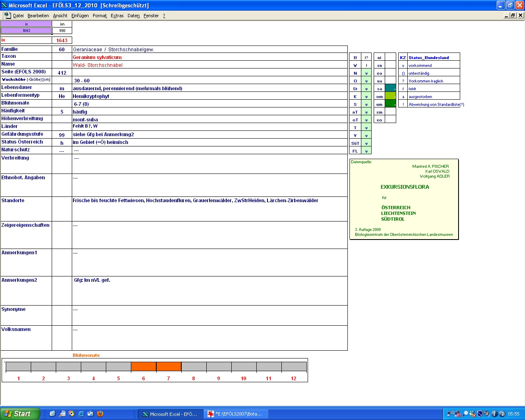
Task: Select the red 1643 ix value cell
Action: coord(62,40)
